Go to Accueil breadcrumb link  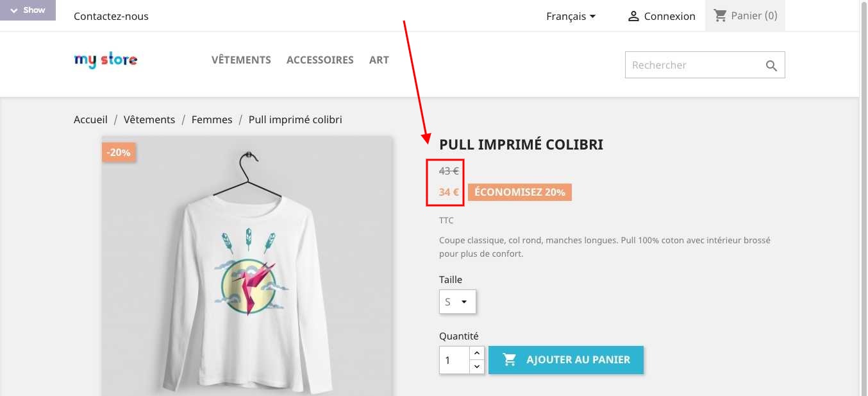point(90,119)
